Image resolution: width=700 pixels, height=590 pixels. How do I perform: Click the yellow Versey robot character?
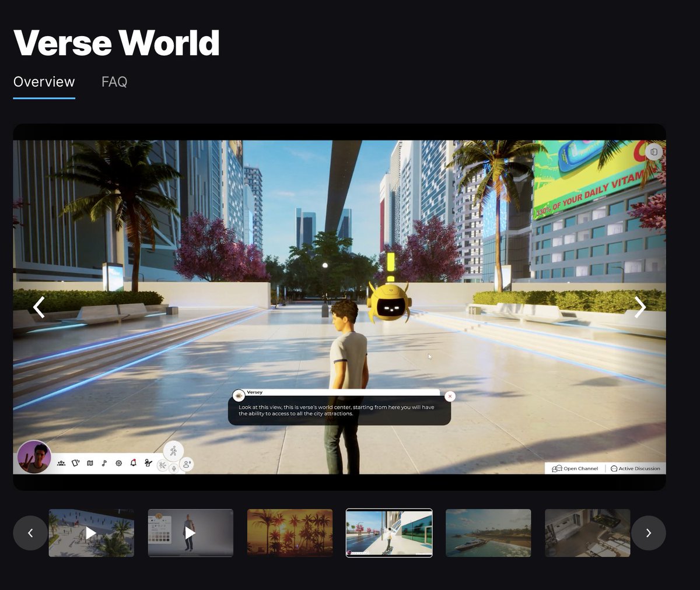click(390, 302)
